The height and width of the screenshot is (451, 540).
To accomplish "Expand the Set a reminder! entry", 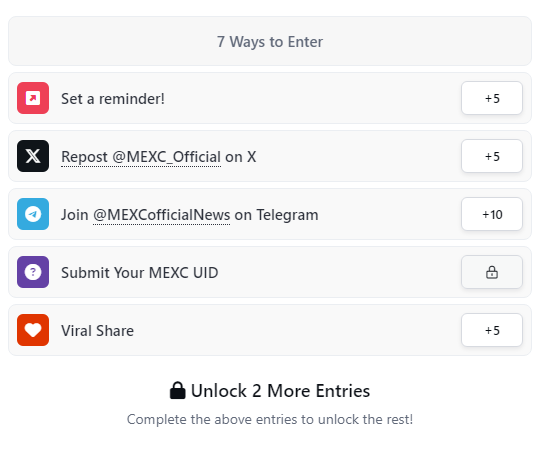I will tap(270, 98).
